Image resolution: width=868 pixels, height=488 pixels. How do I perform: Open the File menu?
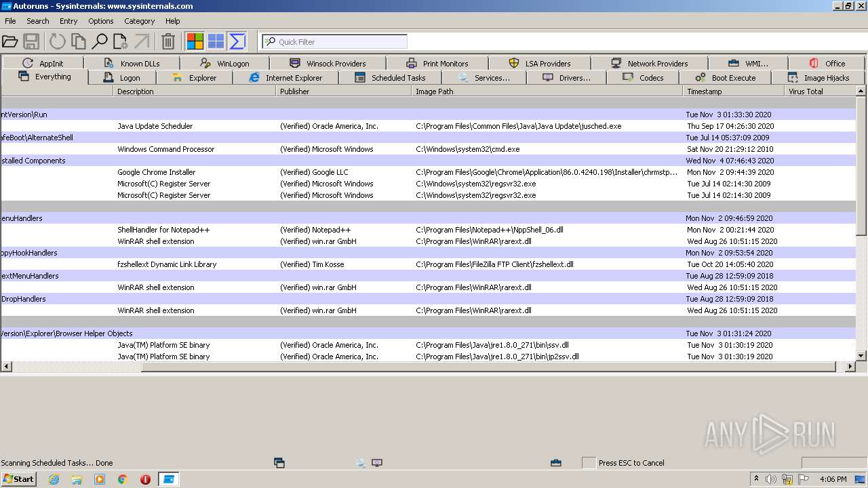(10, 21)
